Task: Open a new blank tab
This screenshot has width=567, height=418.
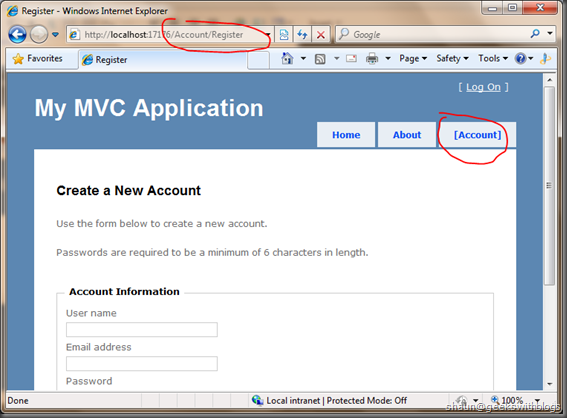Action: 259,60
